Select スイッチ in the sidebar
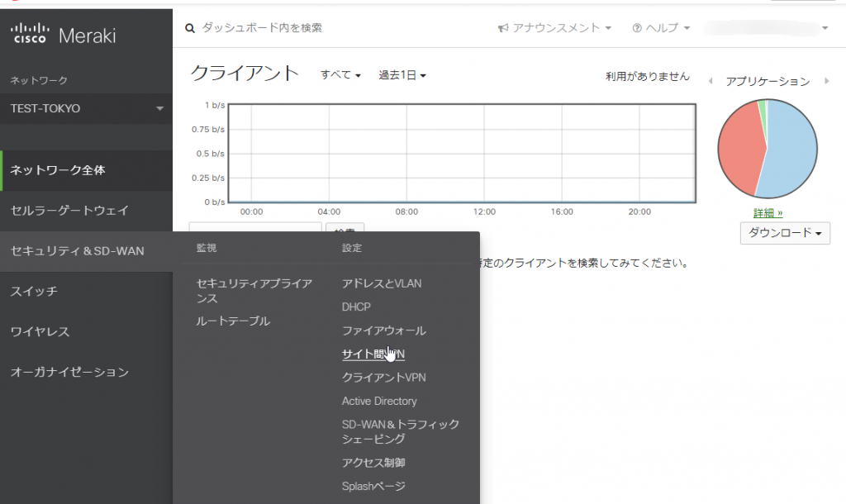This screenshot has height=504, width=846. pos(86,292)
